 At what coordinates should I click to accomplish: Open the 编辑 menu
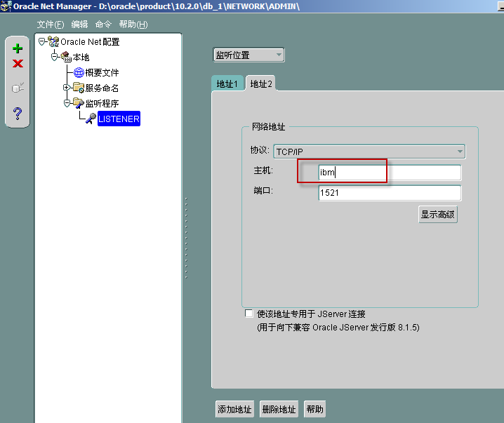pyautogui.click(x=79, y=25)
